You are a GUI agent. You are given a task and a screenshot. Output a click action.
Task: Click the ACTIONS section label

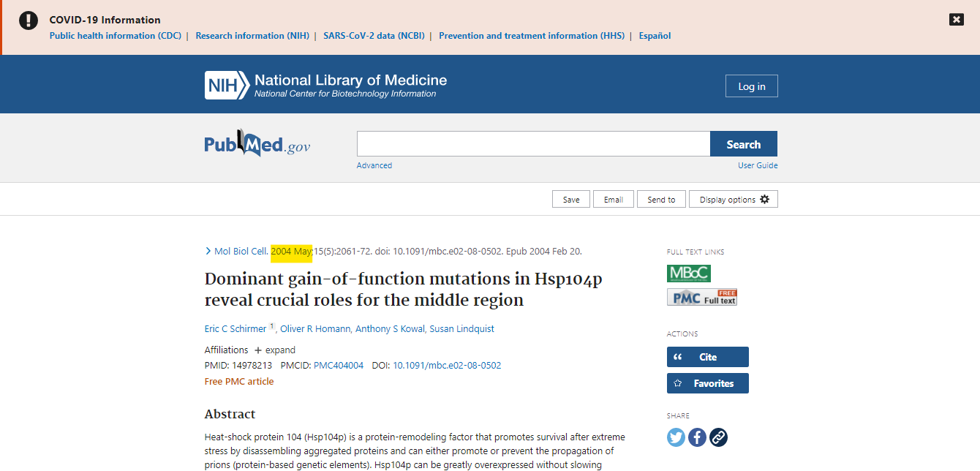tap(682, 334)
